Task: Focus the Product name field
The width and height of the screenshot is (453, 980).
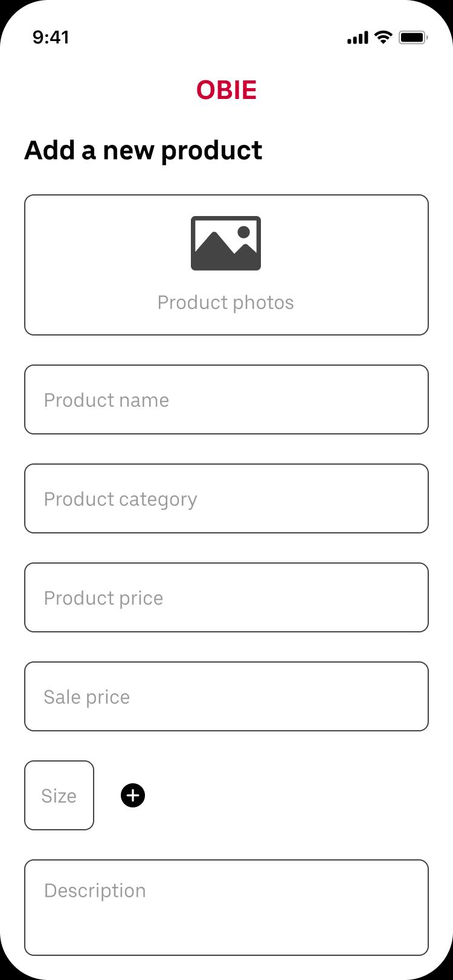Action: 226,399
